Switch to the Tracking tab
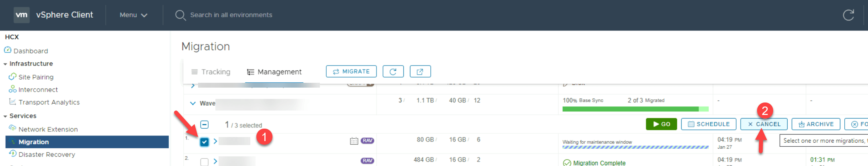The height and width of the screenshot is (166, 868). click(x=211, y=72)
